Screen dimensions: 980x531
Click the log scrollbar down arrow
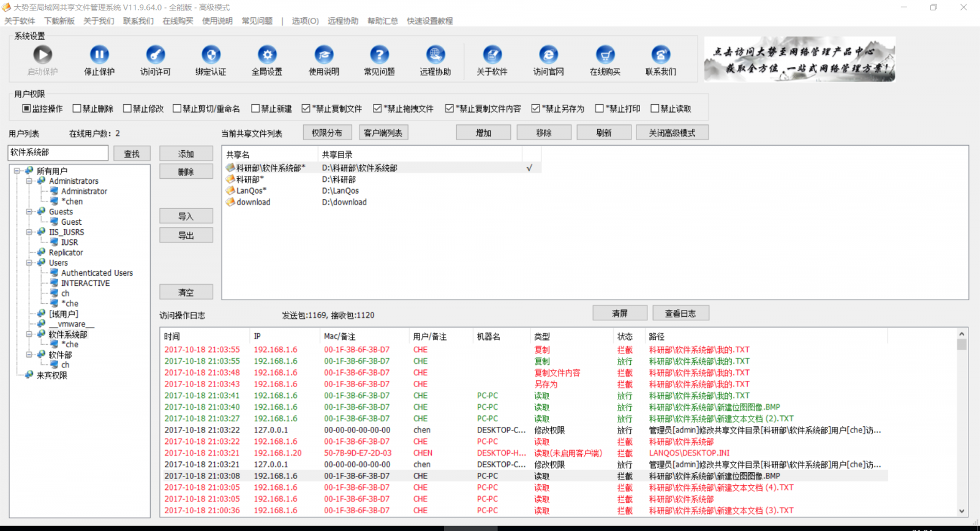[962, 511]
